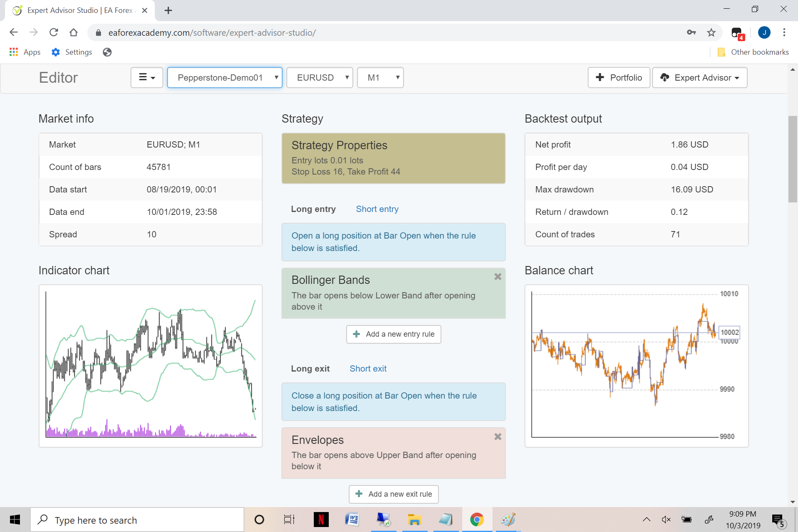
Task: Bookmark this page with the star
Action: point(711,32)
